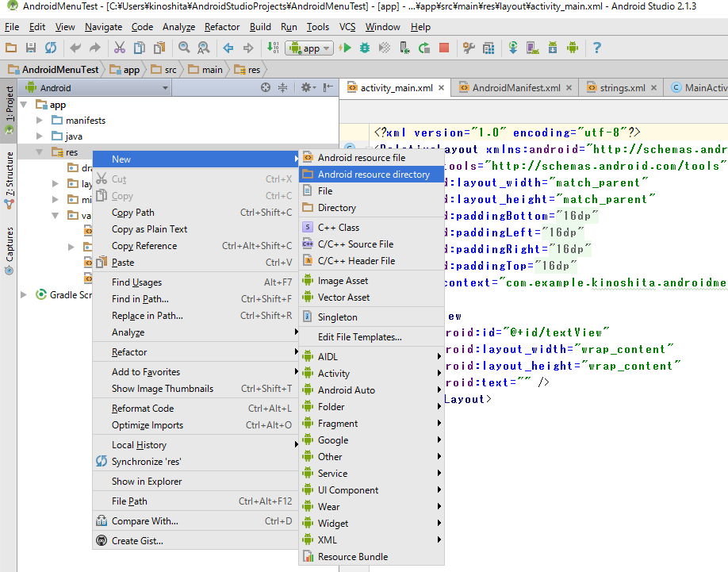Sync project with Gradle files icon
728x572 pixels.
click(512, 48)
